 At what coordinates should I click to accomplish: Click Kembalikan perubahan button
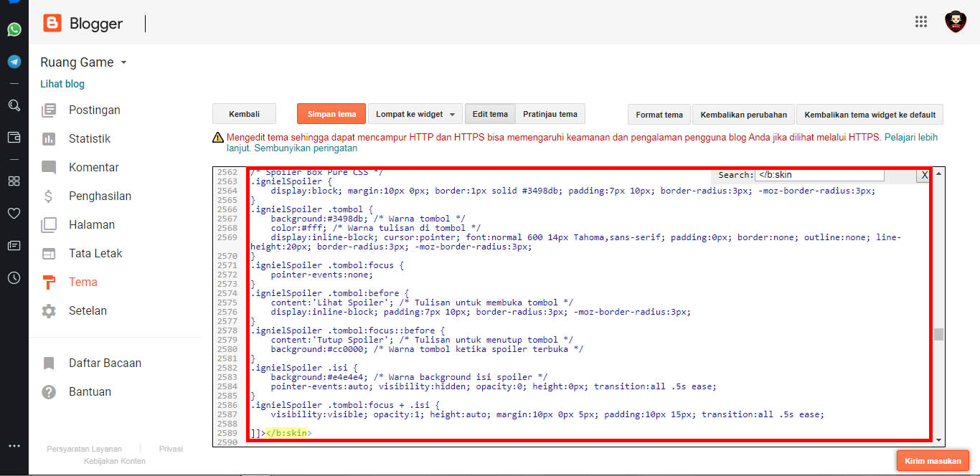click(x=743, y=115)
